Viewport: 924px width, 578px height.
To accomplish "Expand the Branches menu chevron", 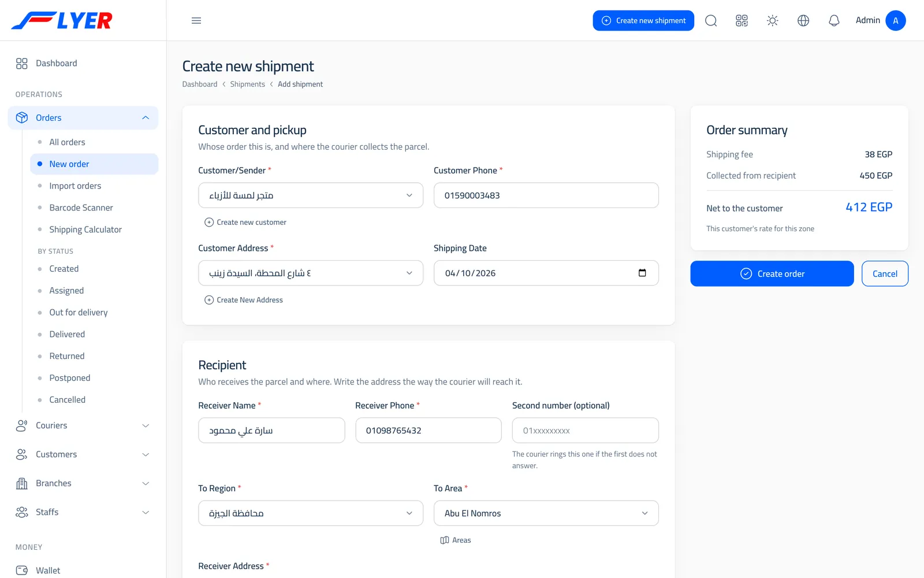I will click(x=146, y=483).
